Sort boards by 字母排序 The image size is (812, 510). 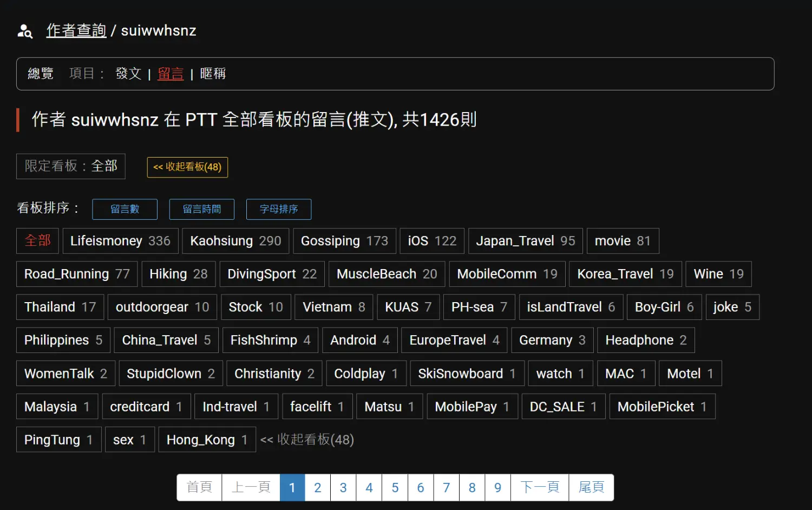[278, 210]
